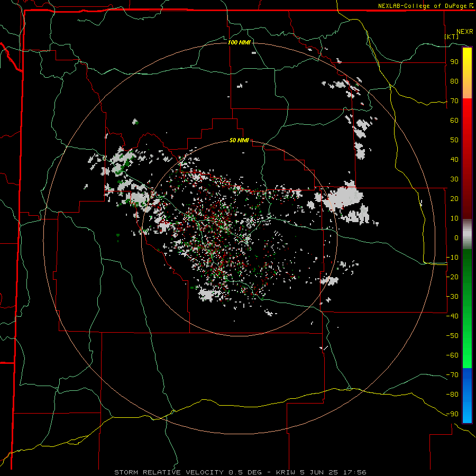Viewport: 476px width, 476px height.
Task: Click the -20 value on velocity scale
Action: [x=452, y=277]
